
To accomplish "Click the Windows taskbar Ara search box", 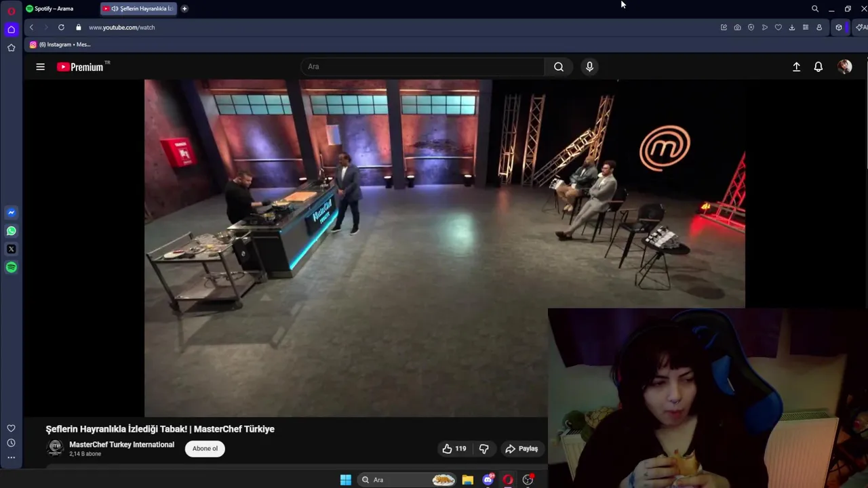I will point(407,480).
